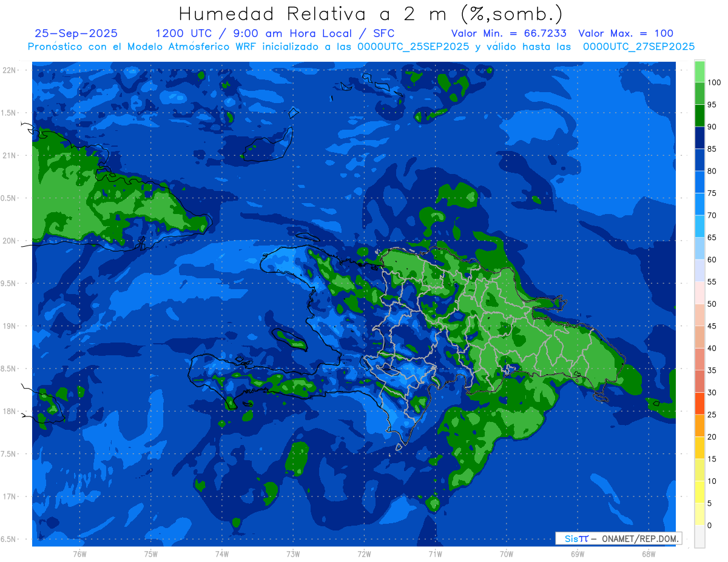Select the light blue 60-65 colorbar segment
This screenshot has height=562, width=728.
point(699,249)
